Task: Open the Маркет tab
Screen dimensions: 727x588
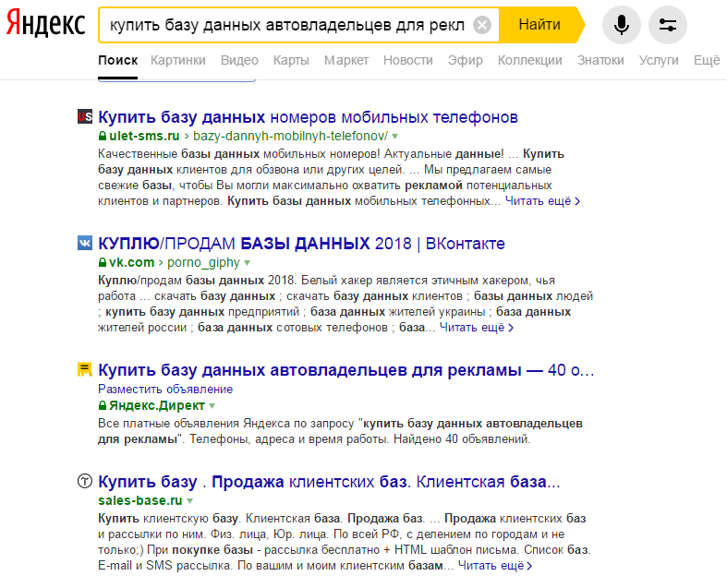Action: click(346, 60)
